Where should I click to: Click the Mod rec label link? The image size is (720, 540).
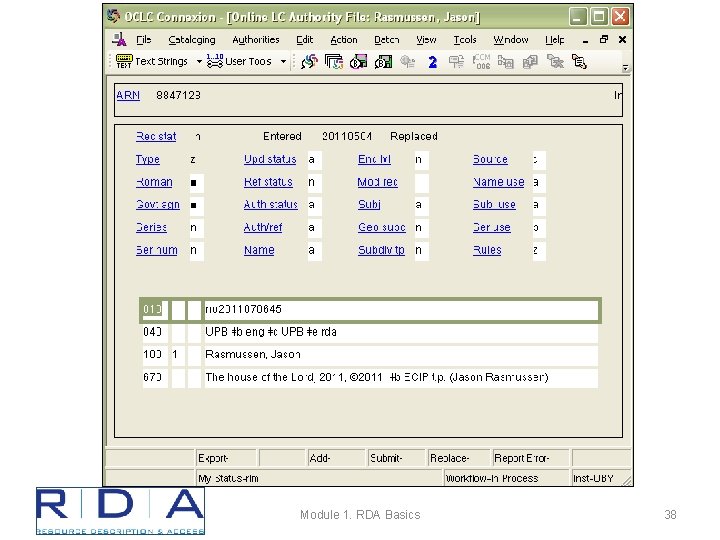377,182
